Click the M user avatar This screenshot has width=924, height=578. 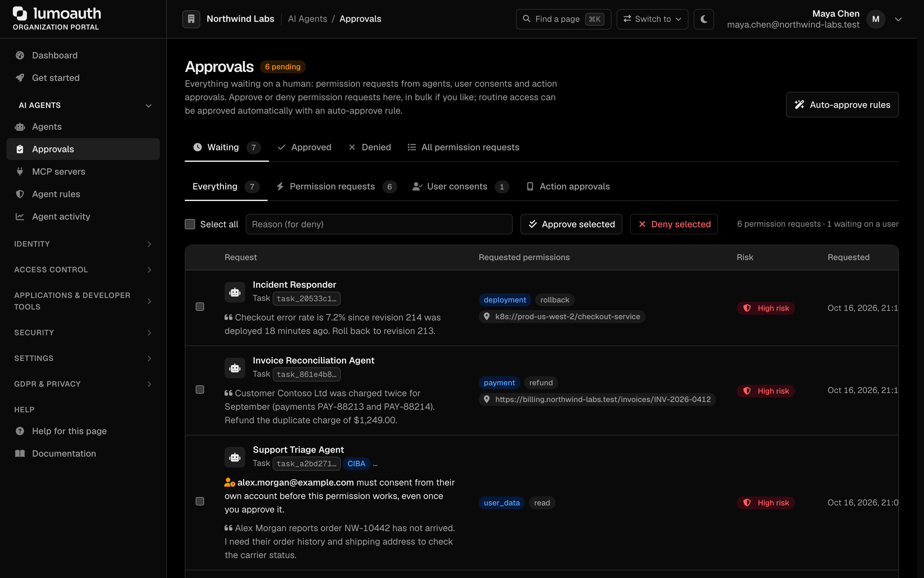(x=876, y=19)
